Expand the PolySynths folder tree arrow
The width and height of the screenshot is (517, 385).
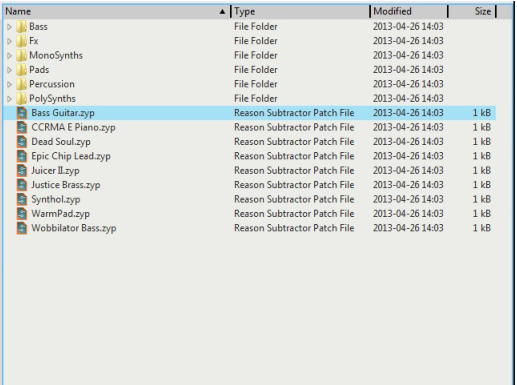tap(9, 99)
